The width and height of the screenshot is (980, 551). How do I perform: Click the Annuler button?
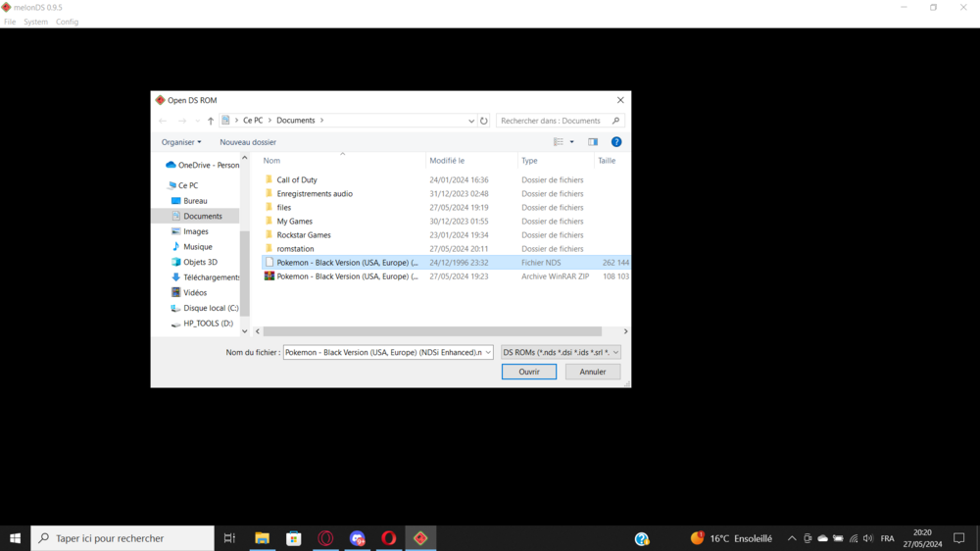[x=593, y=372]
